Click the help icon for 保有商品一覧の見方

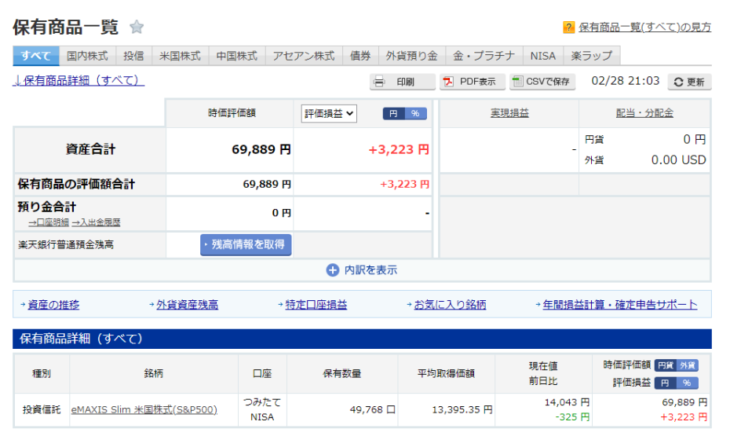point(569,28)
